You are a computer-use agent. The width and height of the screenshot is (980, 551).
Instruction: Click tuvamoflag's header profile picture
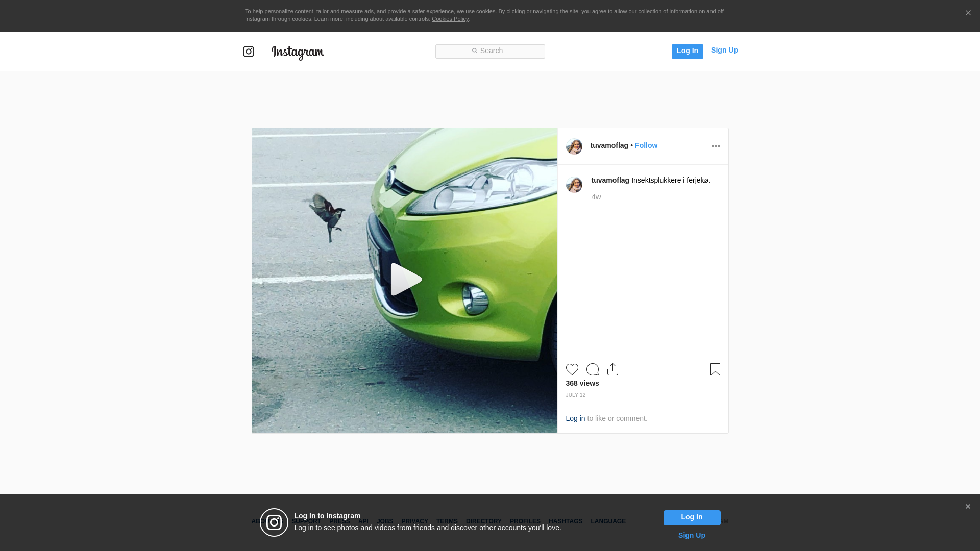(x=574, y=146)
